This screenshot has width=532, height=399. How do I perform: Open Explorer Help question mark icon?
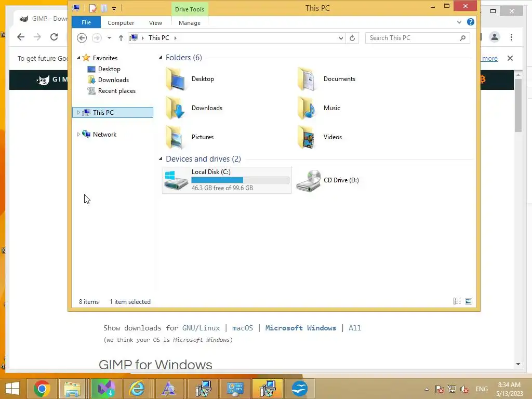[471, 22]
